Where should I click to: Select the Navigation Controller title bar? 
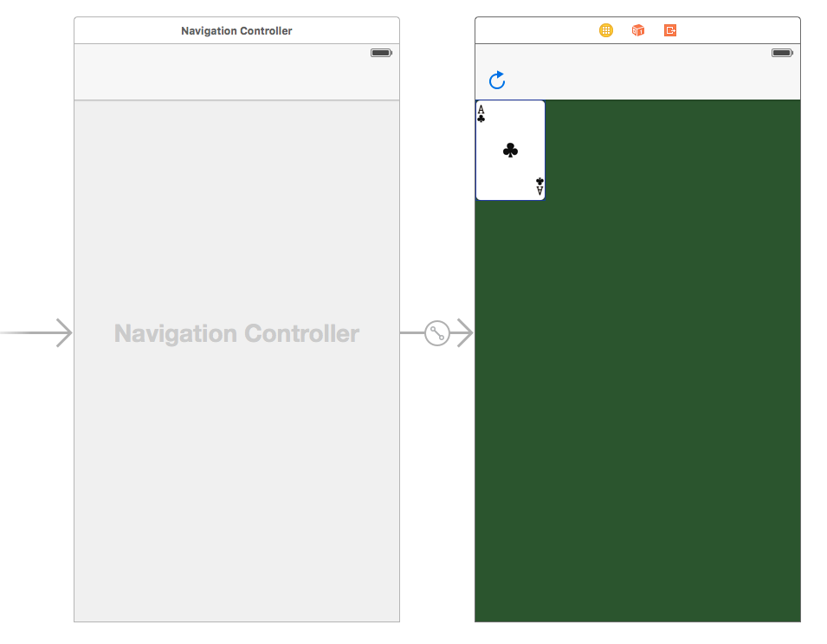(236, 29)
